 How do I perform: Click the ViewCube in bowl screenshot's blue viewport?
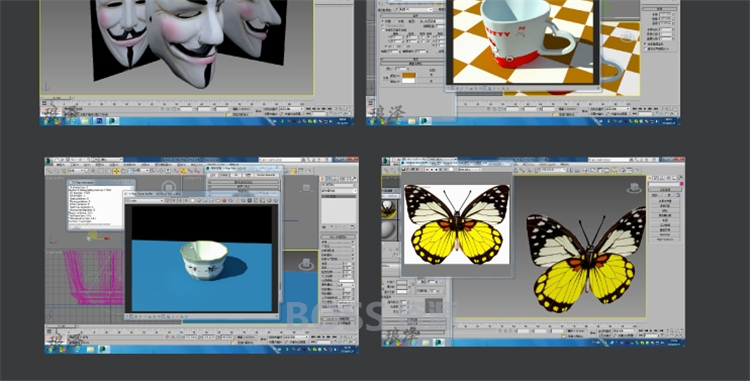coord(306,264)
